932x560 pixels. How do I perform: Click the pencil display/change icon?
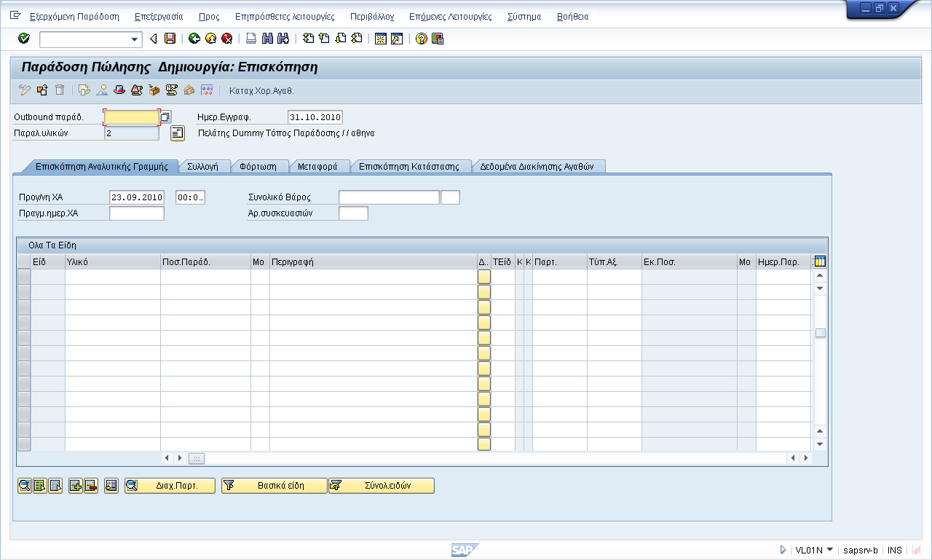(25, 90)
